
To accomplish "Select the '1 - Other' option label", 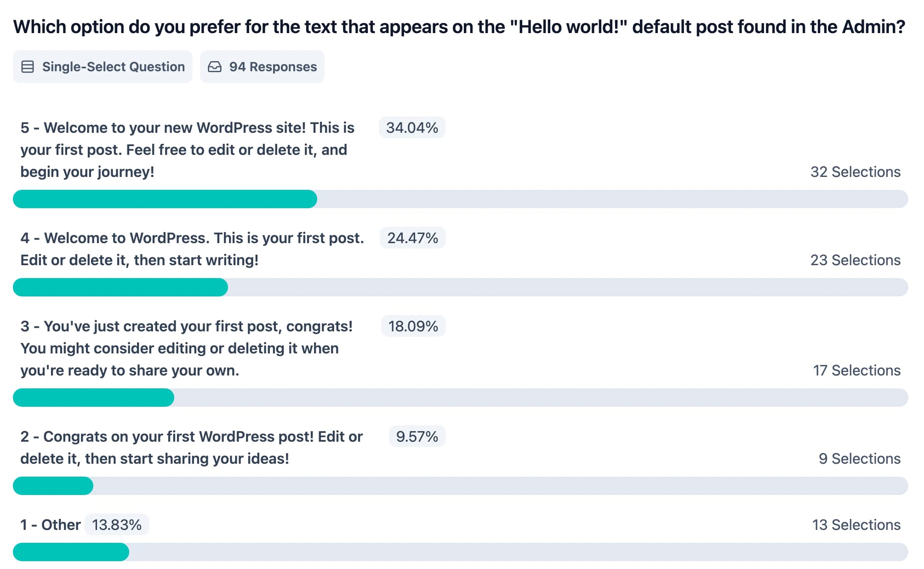I will pos(51,525).
